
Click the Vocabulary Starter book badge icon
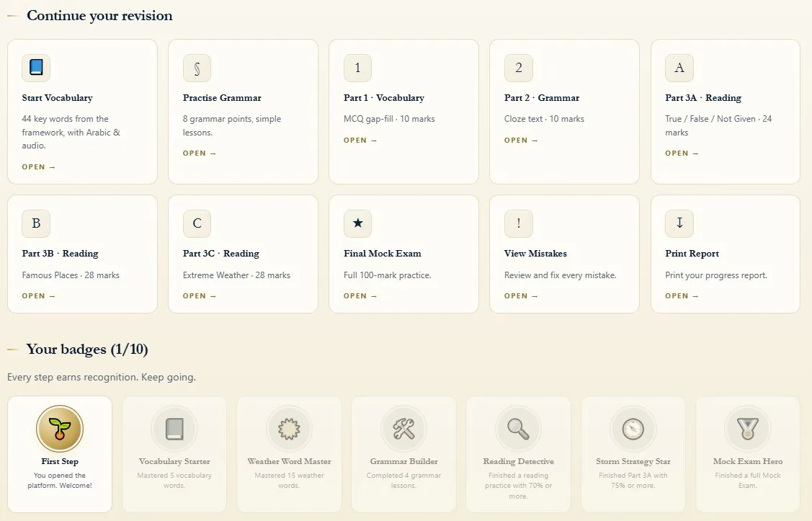pos(174,429)
